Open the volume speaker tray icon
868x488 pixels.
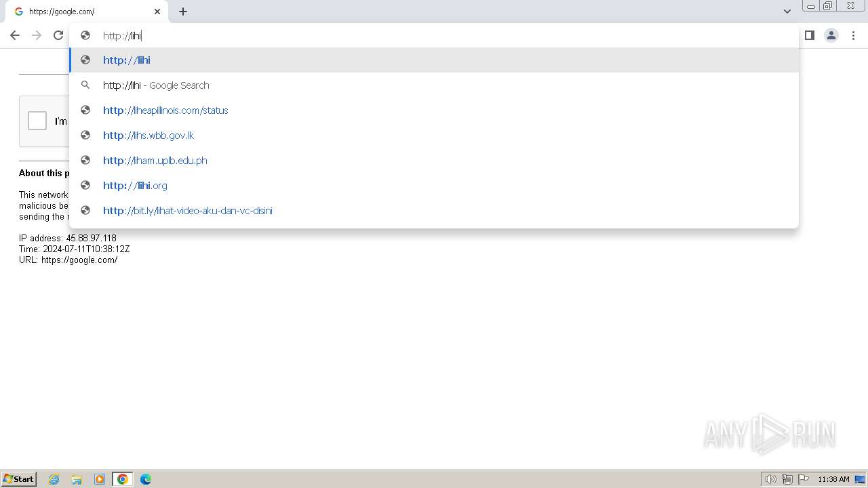pyautogui.click(x=770, y=479)
